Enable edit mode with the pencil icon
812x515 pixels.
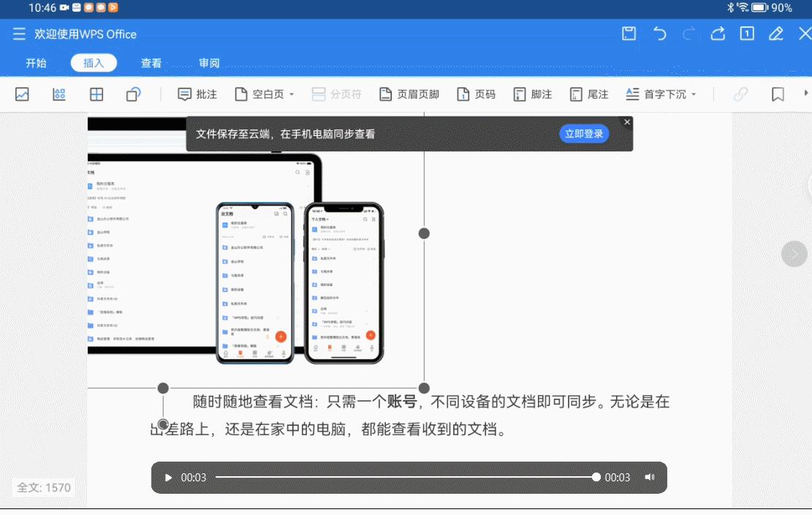[x=776, y=34]
